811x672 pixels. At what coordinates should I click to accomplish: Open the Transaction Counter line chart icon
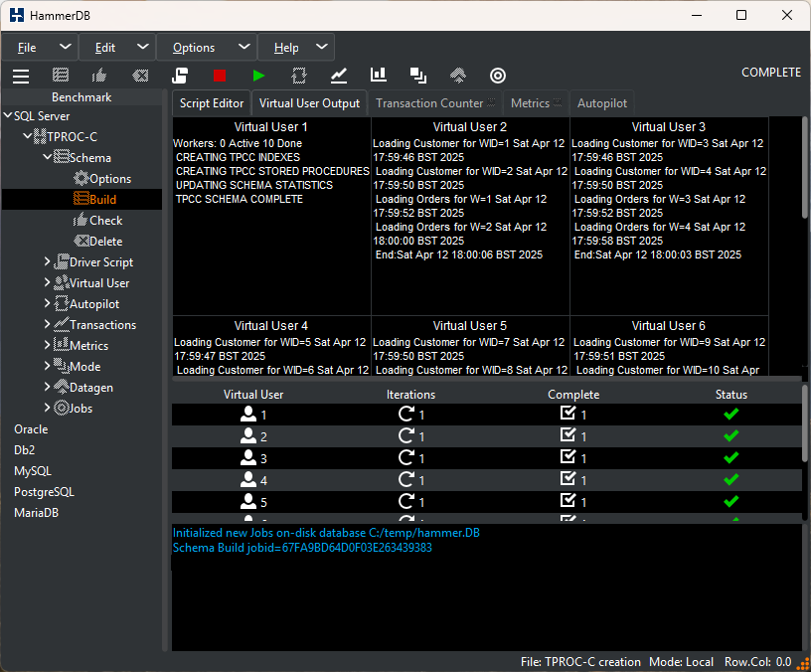[339, 76]
